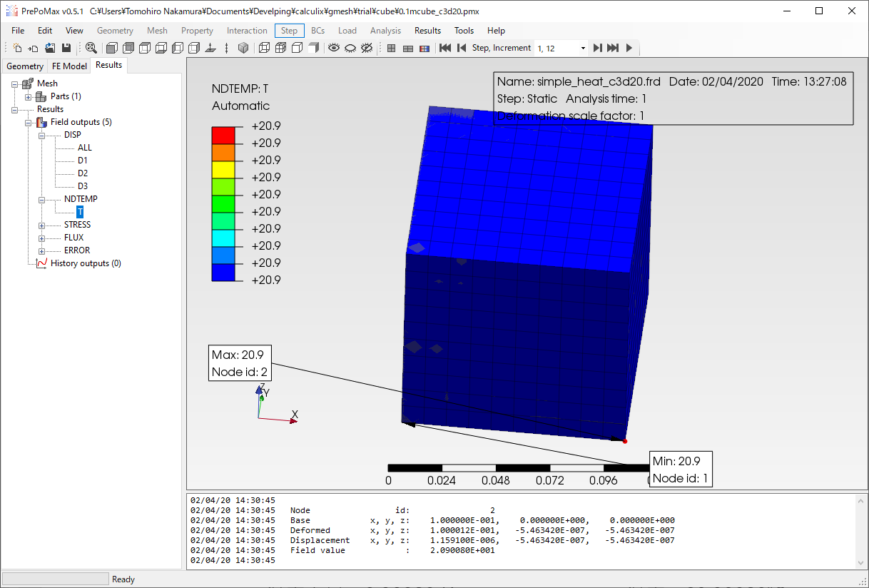Screen dimensions: 869x588
Task: Select the D2 displacement component
Action: click(83, 173)
